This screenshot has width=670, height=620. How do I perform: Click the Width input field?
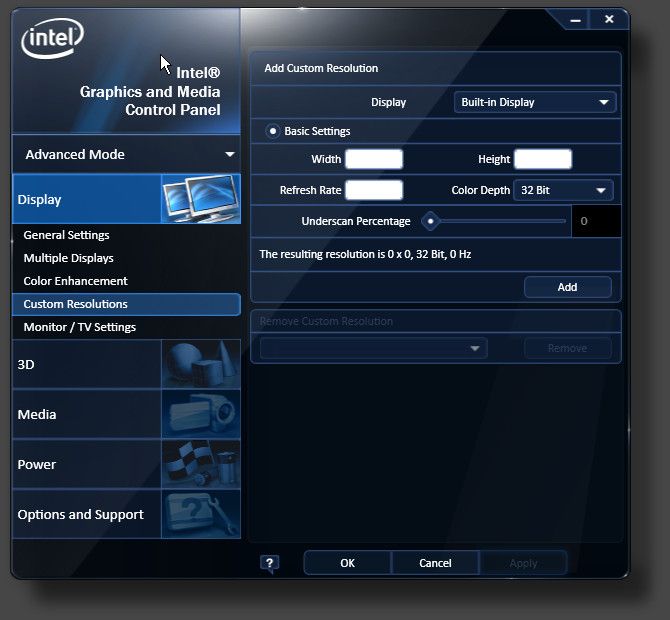click(374, 159)
